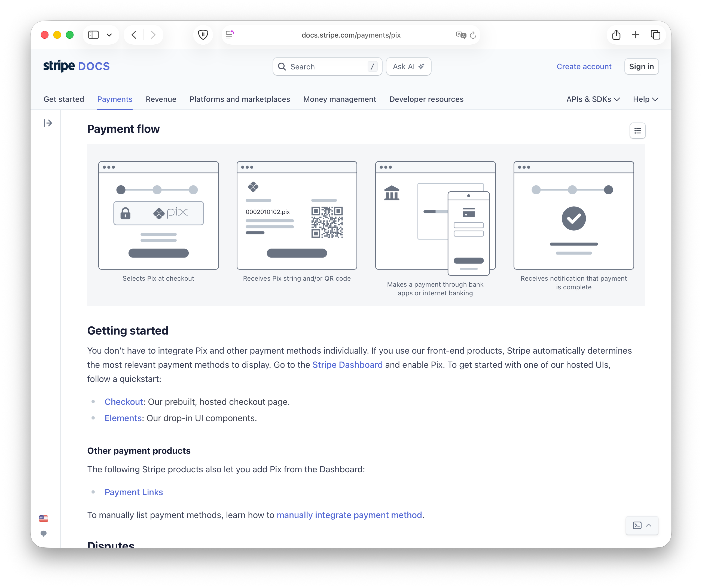Show the Safari tab overview
This screenshot has width=702, height=588.
pos(655,35)
